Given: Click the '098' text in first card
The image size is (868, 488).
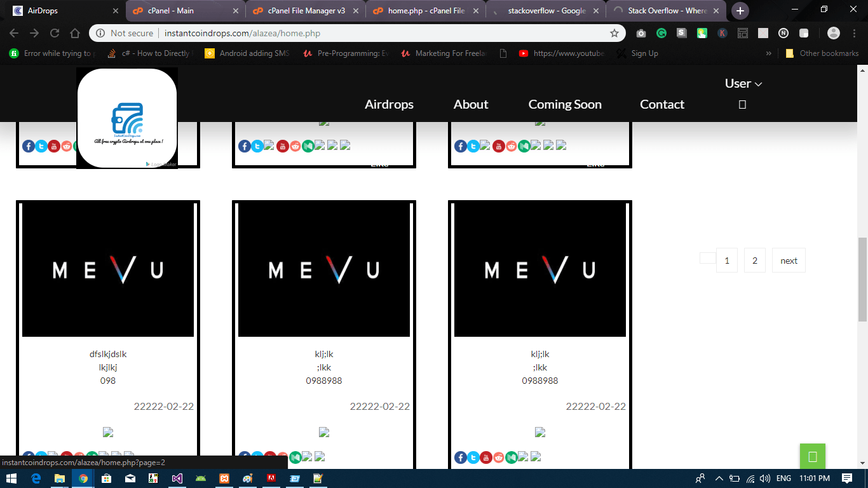Looking at the screenshot, I should coord(108,381).
